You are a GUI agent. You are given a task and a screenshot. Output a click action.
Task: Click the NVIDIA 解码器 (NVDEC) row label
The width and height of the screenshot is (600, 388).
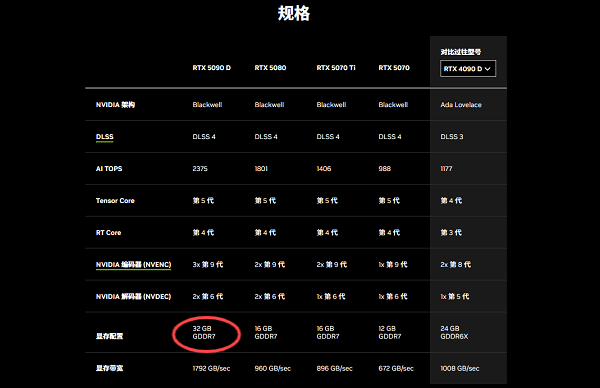pyautogui.click(x=134, y=297)
